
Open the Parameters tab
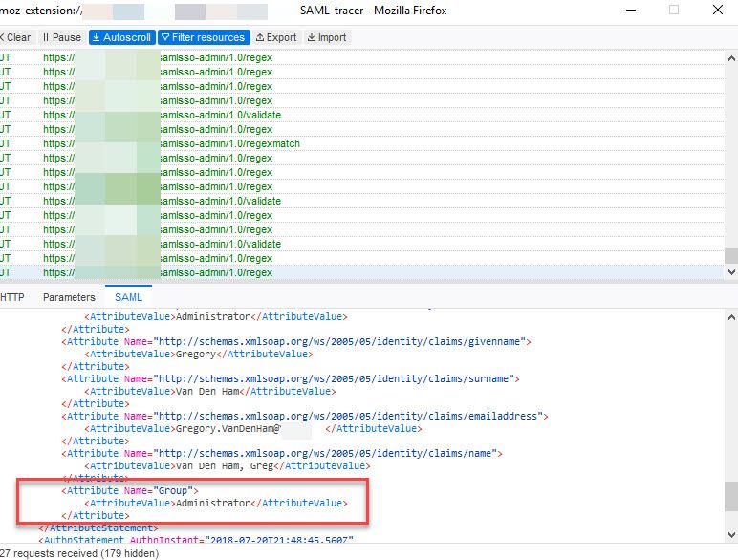click(x=69, y=297)
